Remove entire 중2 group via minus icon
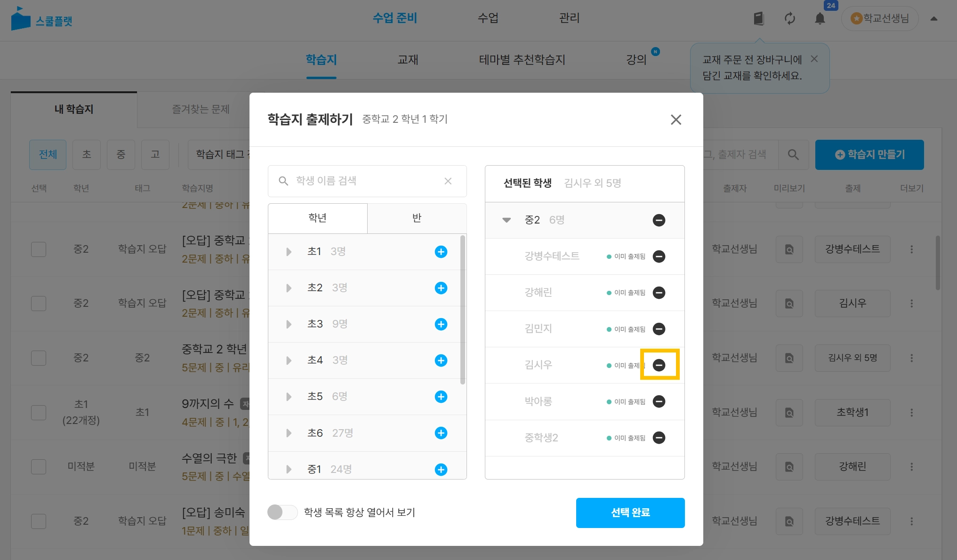The width and height of the screenshot is (957, 560). click(659, 220)
